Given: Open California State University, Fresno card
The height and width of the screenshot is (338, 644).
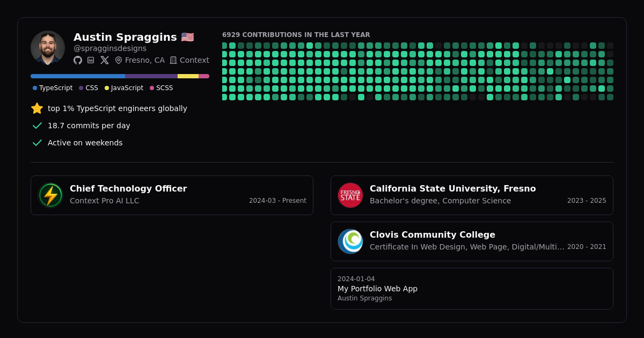Looking at the screenshot, I should (x=472, y=195).
